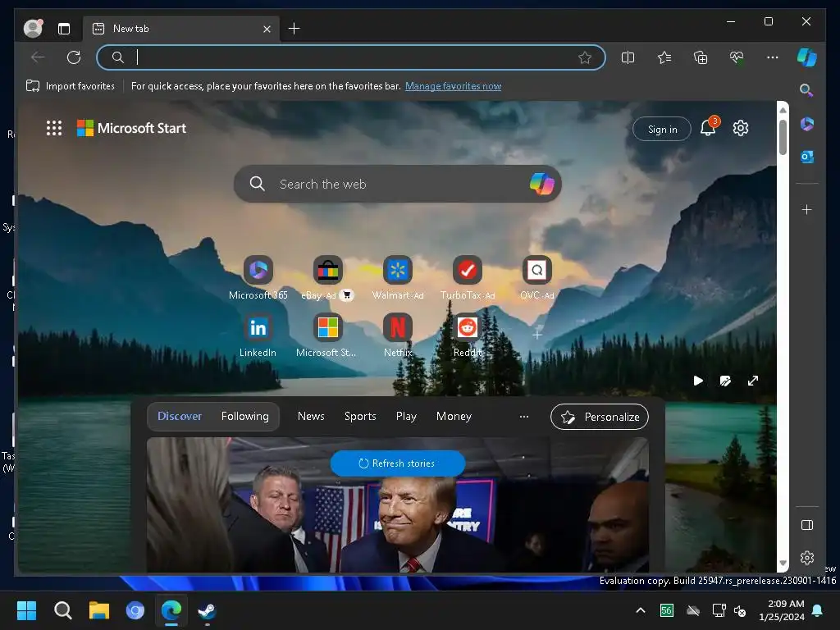This screenshot has height=630, width=840.
Task: Click the Personalize button
Action: [x=600, y=417]
